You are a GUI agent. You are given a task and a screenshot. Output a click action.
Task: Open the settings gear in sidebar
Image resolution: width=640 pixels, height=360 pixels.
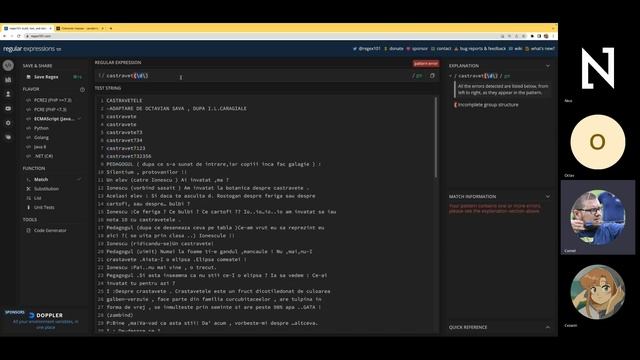point(8,123)
